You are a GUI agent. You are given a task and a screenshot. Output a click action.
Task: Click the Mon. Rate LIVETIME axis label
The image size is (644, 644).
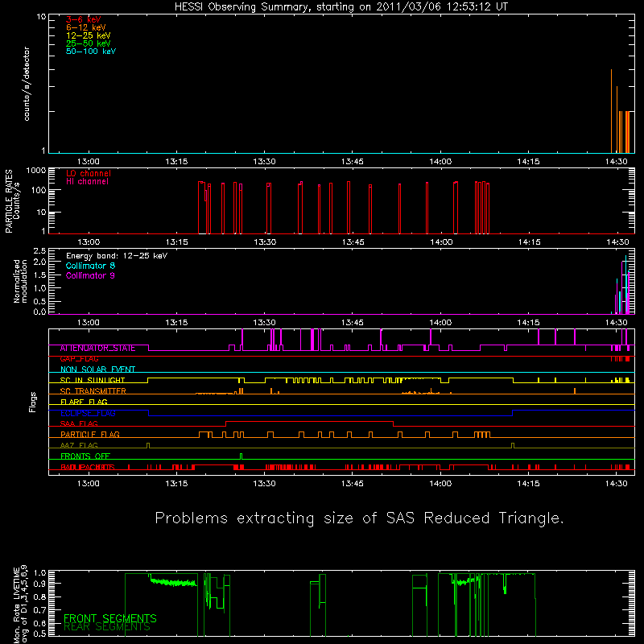(x=20, y=604)
